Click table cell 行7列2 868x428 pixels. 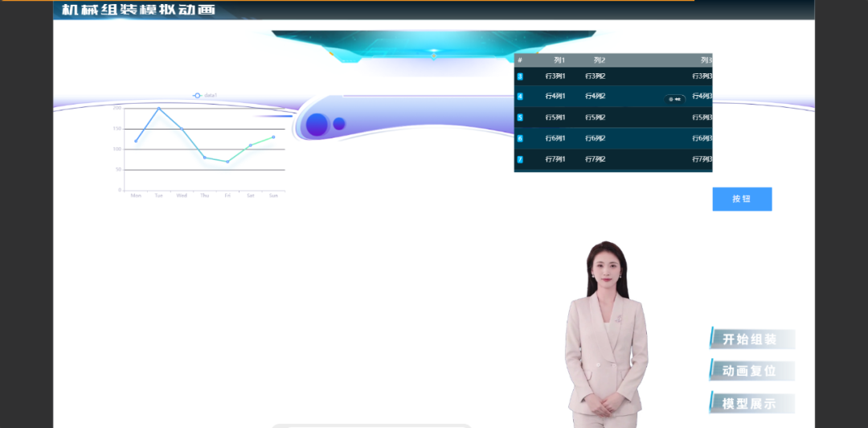[595, 159]
